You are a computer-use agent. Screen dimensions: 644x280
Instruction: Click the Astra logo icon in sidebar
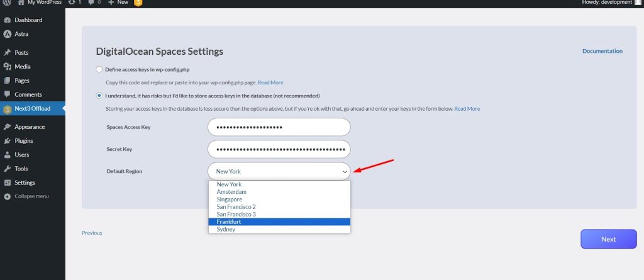click(x=7, y=34)
